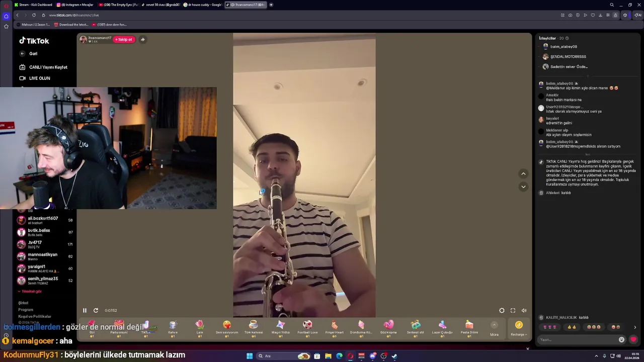Viewport: 644px width, 362px height.
Task: Send the Türk kahvesi gift
Action: pyautogui.click(x=254, y=328)
